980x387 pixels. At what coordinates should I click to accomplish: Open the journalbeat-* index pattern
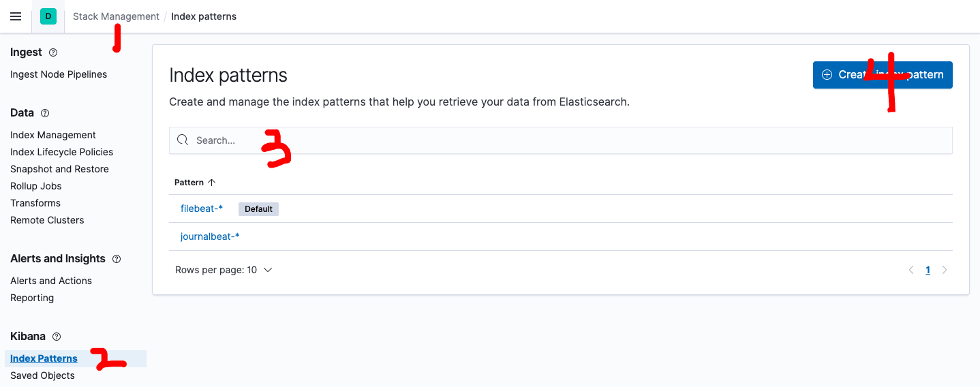[x=210, y=236]
